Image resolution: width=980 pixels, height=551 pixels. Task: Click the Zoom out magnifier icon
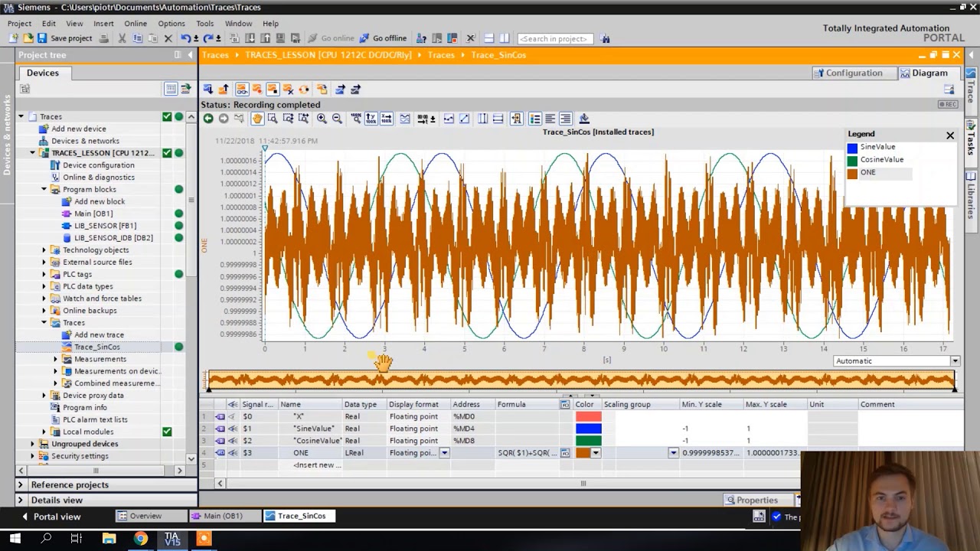[337, 119]
